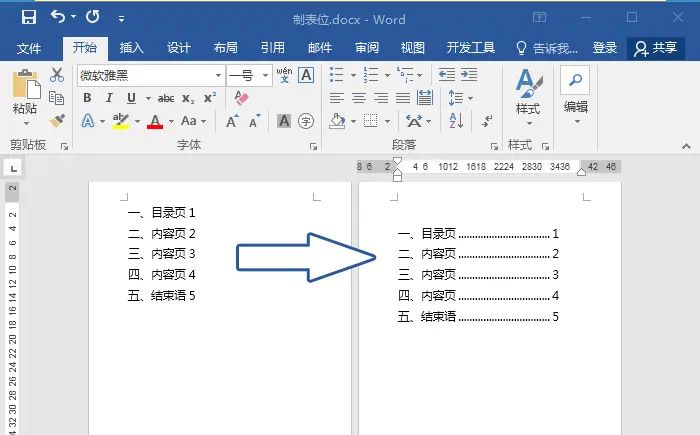
Task: Toggle Italic formatting
Action: coord(109,98)
